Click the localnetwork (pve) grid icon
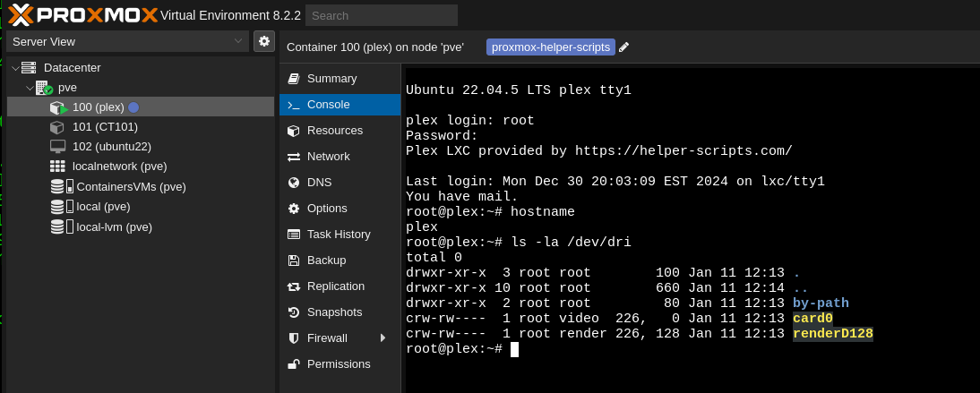Image resolution: width=980 pixels, height=393 pixels. pos(57,167)
